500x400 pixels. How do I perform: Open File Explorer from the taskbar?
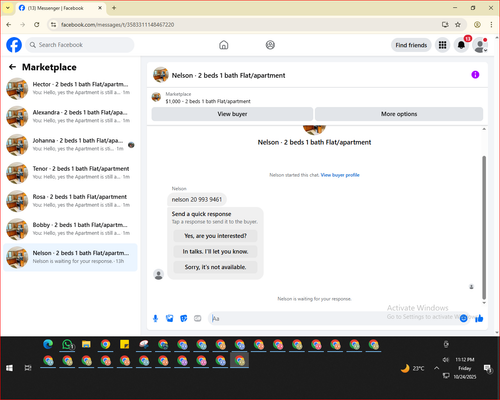point(86,344)
